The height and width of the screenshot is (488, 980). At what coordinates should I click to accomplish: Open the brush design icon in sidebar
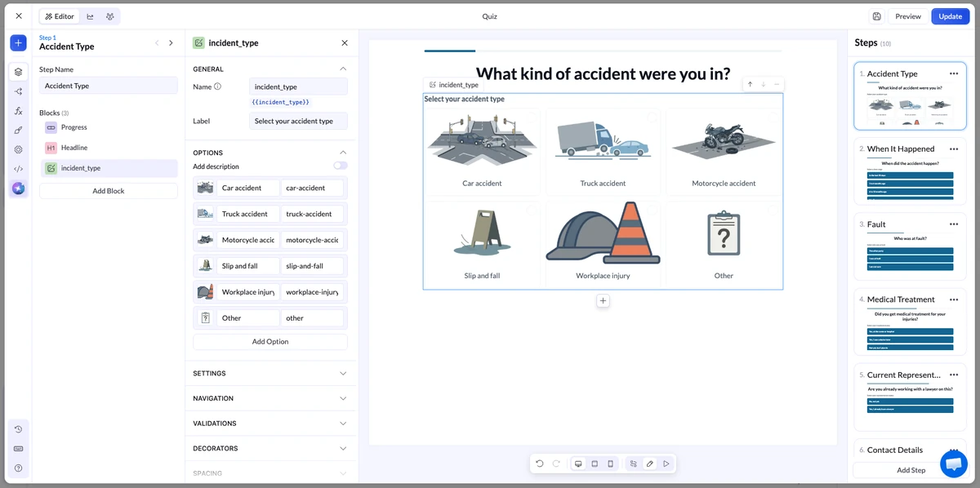[18, 130]
